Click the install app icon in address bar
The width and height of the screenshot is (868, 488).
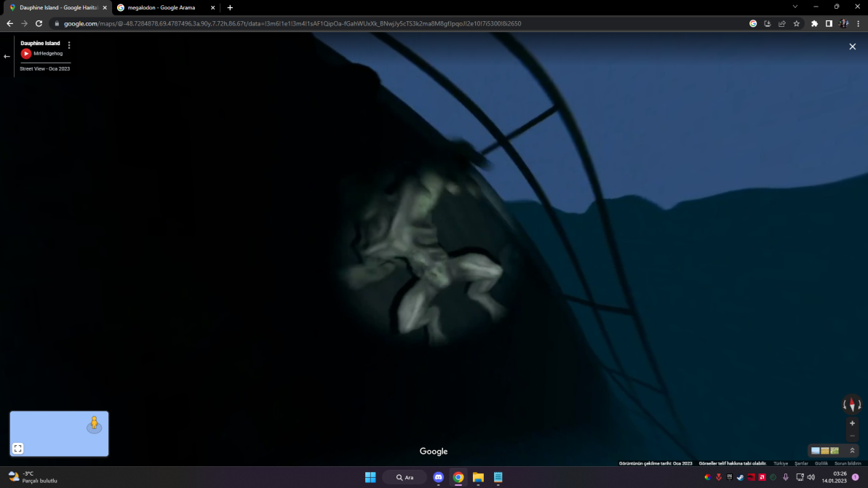click(768, 23)
